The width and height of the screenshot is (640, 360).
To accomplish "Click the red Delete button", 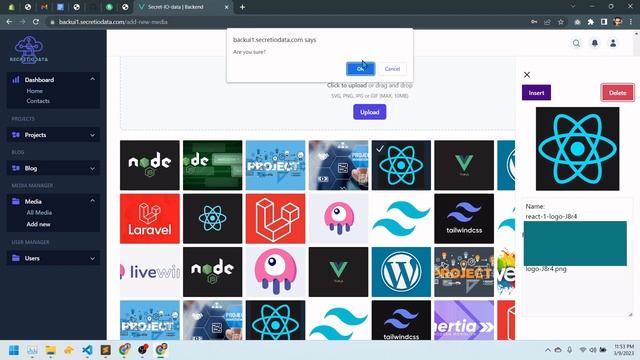I will [618, 93].
